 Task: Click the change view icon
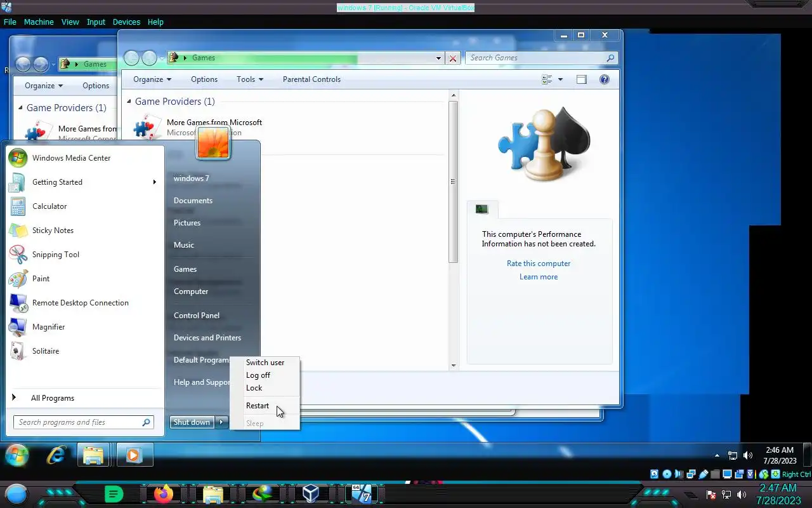[547, 79]
